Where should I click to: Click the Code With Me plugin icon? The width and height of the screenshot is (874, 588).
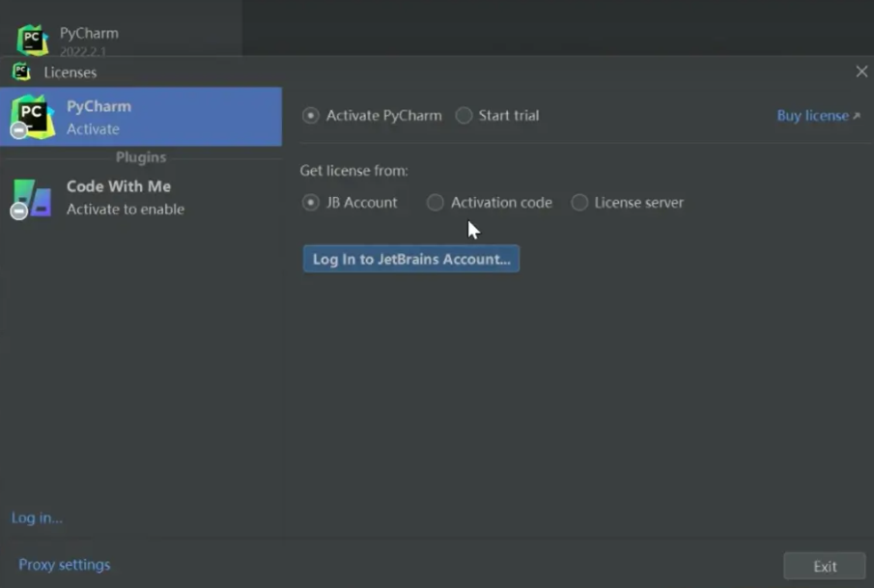(x=32, y=198)
